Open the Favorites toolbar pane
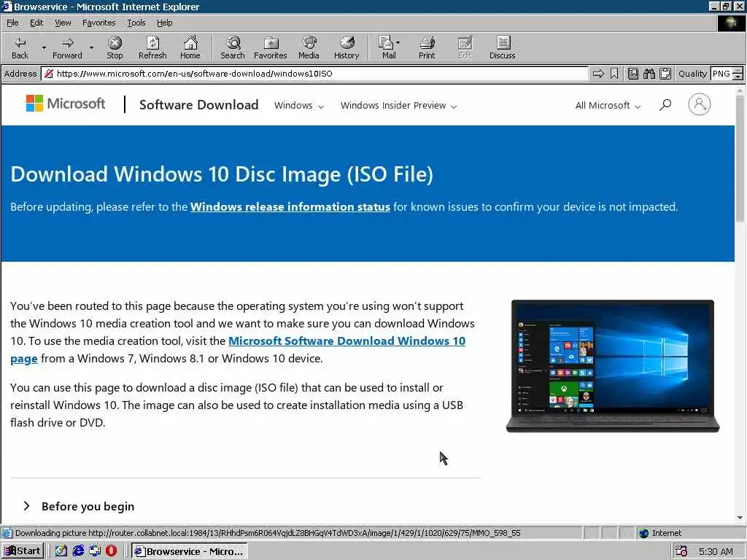 [270, 47]
